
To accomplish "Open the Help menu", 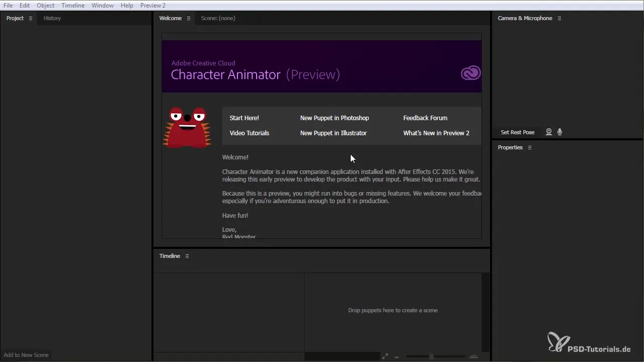I will click(x=127, y=5).
